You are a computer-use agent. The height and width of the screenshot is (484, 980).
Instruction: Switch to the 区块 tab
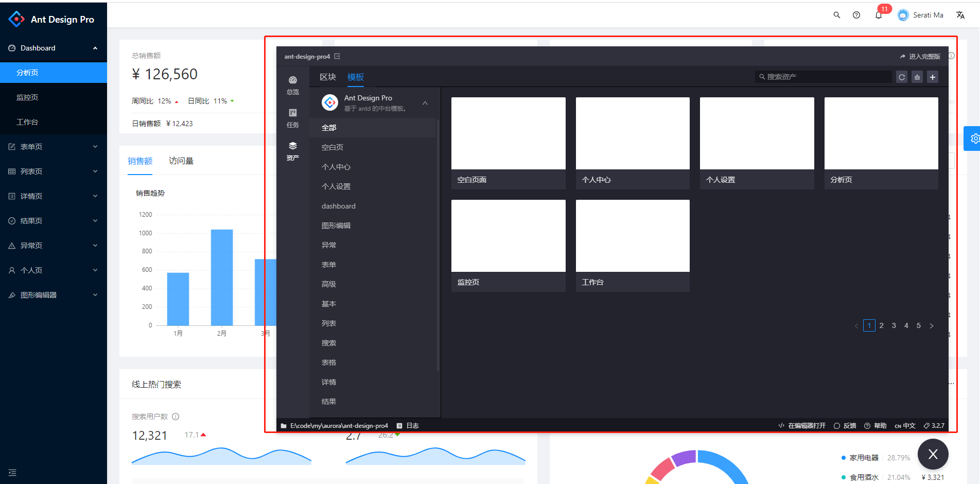327,77
